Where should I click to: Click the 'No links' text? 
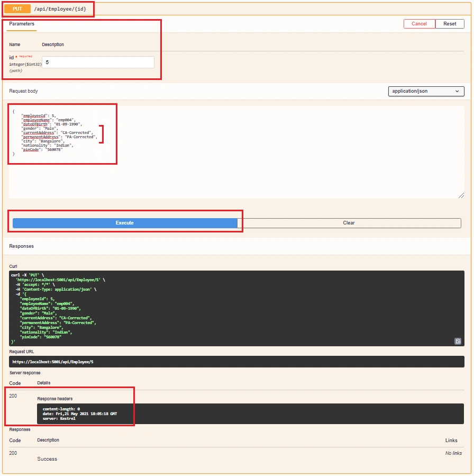(x=453, y=453)
